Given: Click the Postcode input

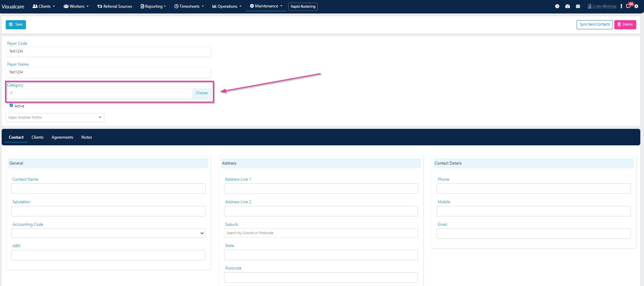Looking at the screenshot, I should 321,277.
